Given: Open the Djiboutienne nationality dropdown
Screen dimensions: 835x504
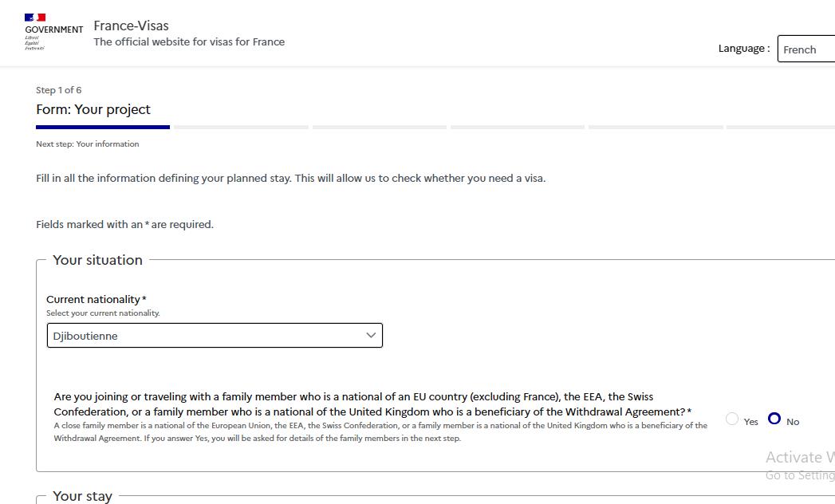Looking at the screenshot, I should pos(215,336).
